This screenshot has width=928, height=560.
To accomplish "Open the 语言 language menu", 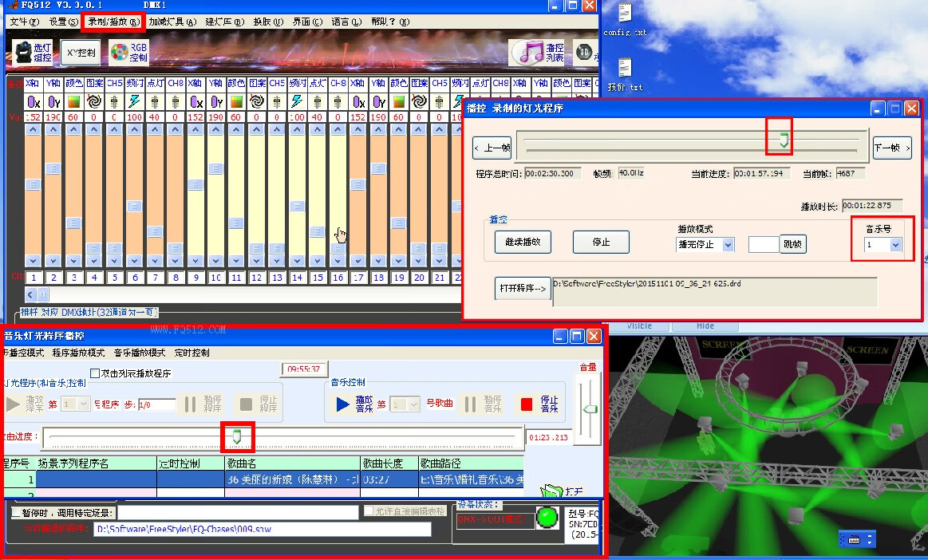I will 346,22.
